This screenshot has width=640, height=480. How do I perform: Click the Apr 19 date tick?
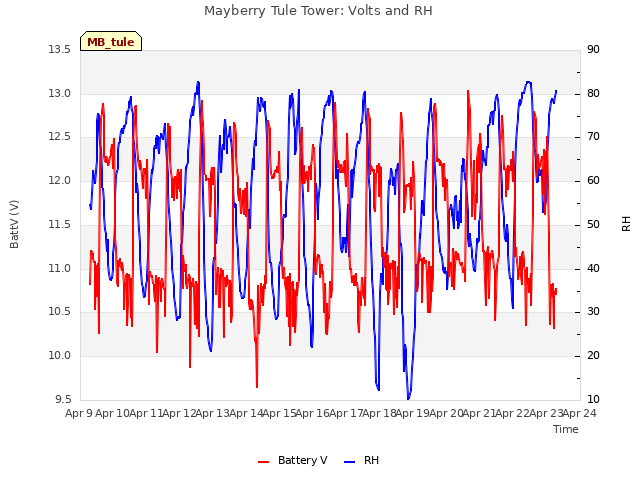pos(413,413)
